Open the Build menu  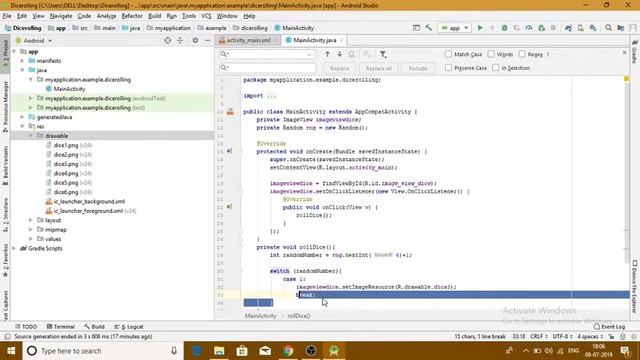[154, 16]
